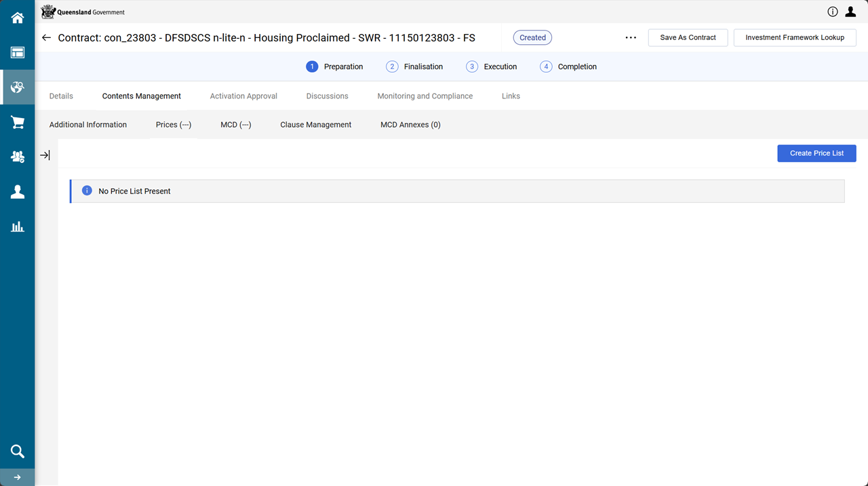Open the user profile icon
This screenshot has width=868, height=486.
[x=850, y=12]
